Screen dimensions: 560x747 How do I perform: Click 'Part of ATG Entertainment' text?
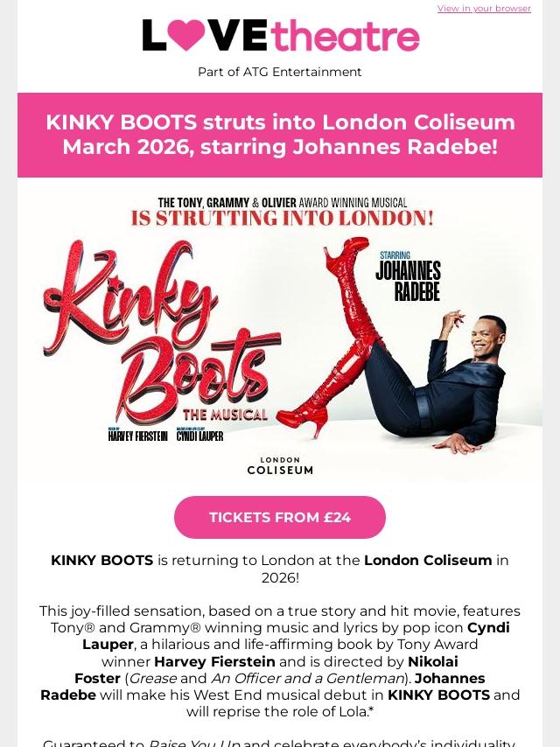click(x=280, y=72)
